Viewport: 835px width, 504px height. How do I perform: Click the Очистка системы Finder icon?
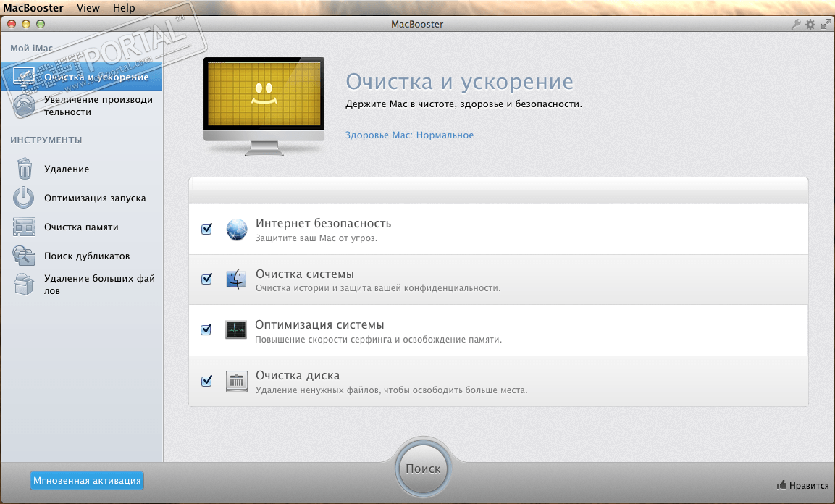(x=236, y=280)
